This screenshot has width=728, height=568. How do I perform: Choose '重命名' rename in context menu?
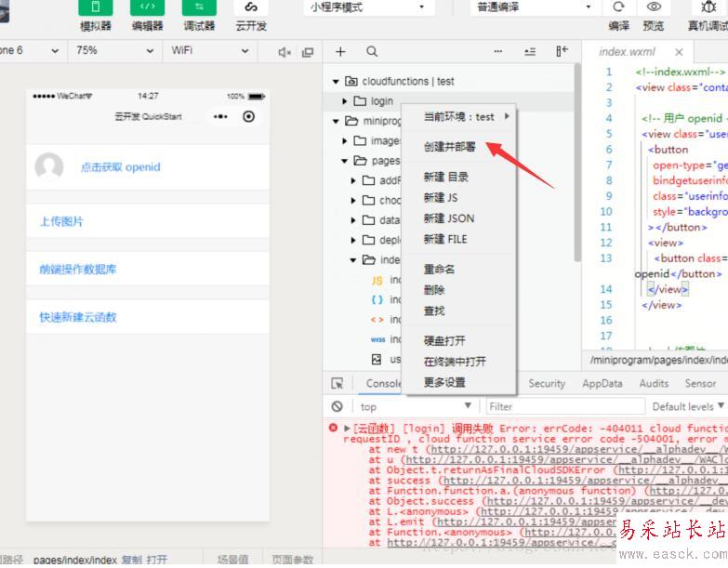(439, 270)
